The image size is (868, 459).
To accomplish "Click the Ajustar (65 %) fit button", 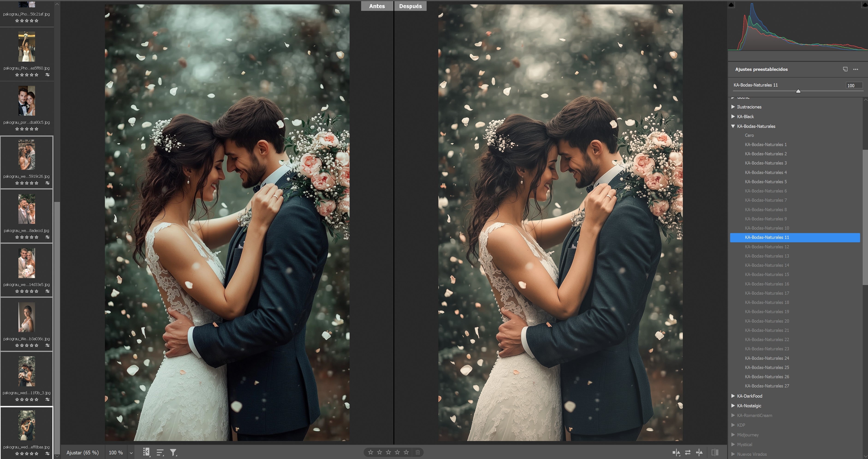I will click(83, 453).
